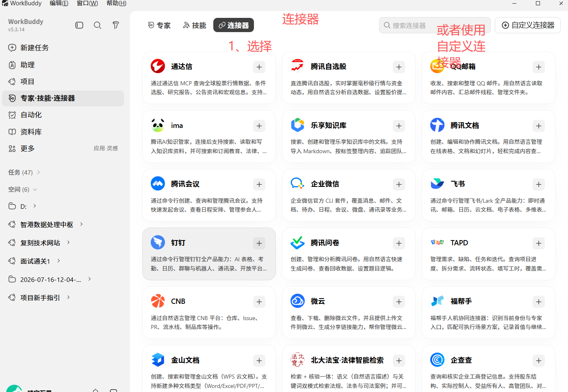
Task: Click the 微云 cloud logo icon
Action: 297,301
